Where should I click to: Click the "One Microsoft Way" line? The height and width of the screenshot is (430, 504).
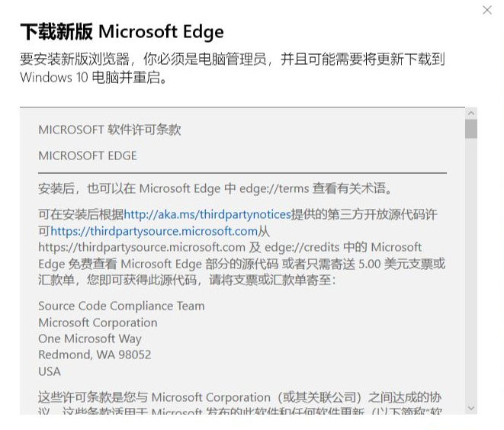pos(90,339)
